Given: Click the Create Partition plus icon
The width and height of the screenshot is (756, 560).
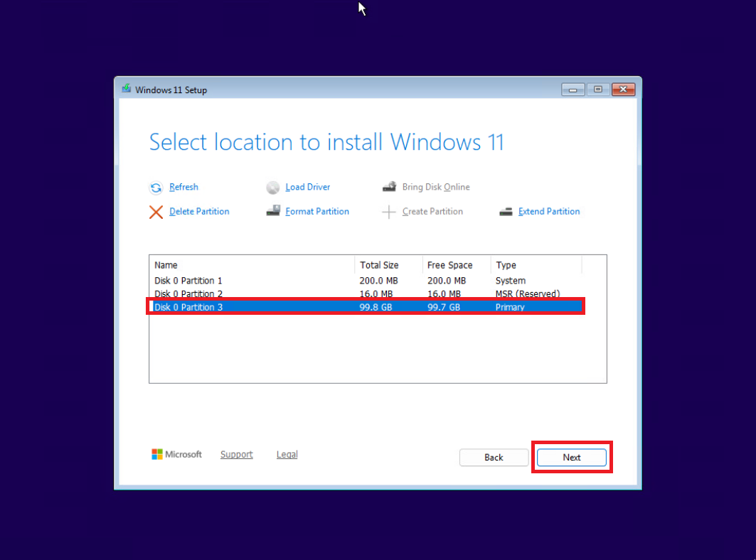Looking at the screenshot, I should click(388, 212).
